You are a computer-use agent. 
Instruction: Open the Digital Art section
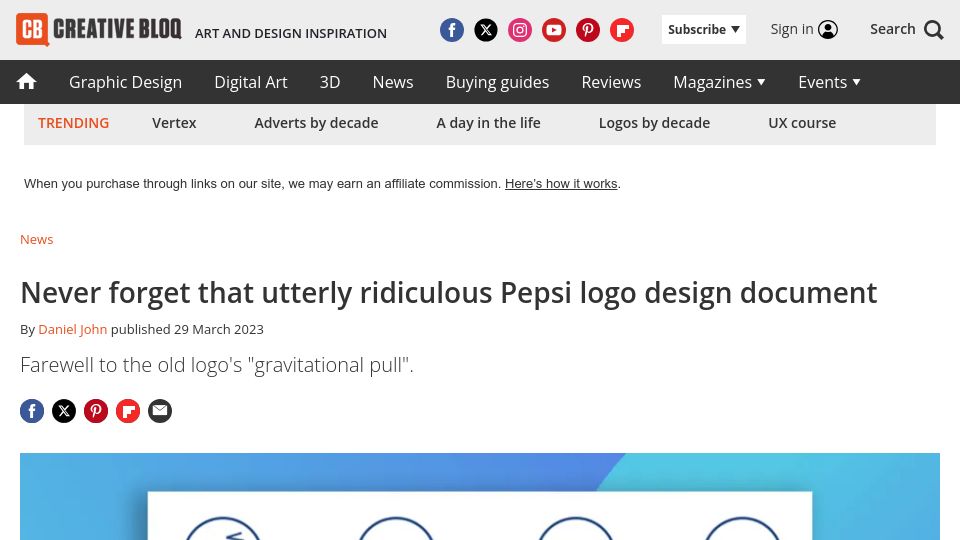[251, 82]
